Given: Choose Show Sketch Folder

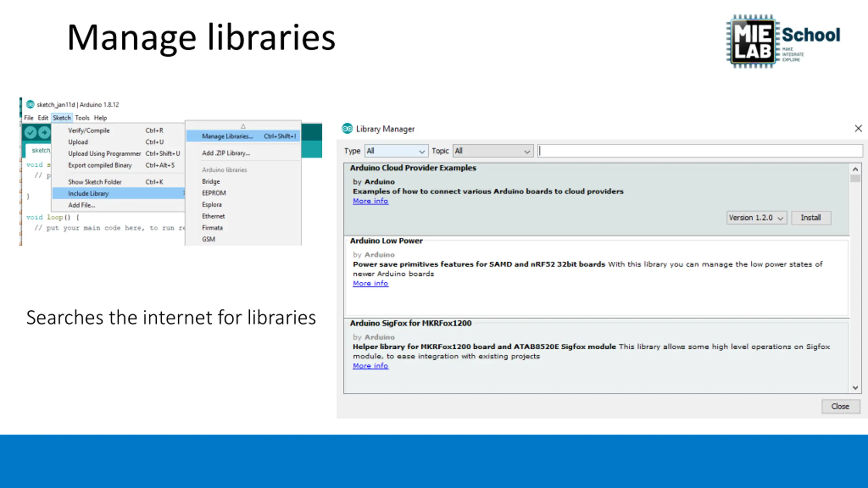Looking at the screenshot, I should click(x=119, y=182).
